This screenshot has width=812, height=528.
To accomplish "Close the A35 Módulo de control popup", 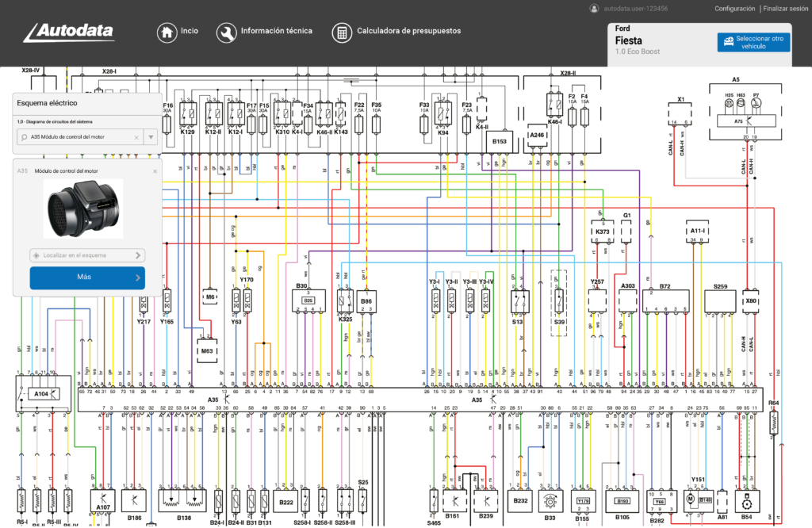I will pos(155,170).
